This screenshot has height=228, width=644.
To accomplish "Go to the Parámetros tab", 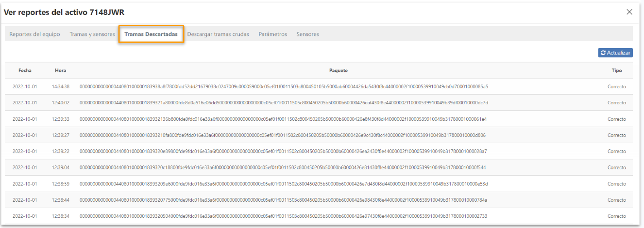I will 272,34.
